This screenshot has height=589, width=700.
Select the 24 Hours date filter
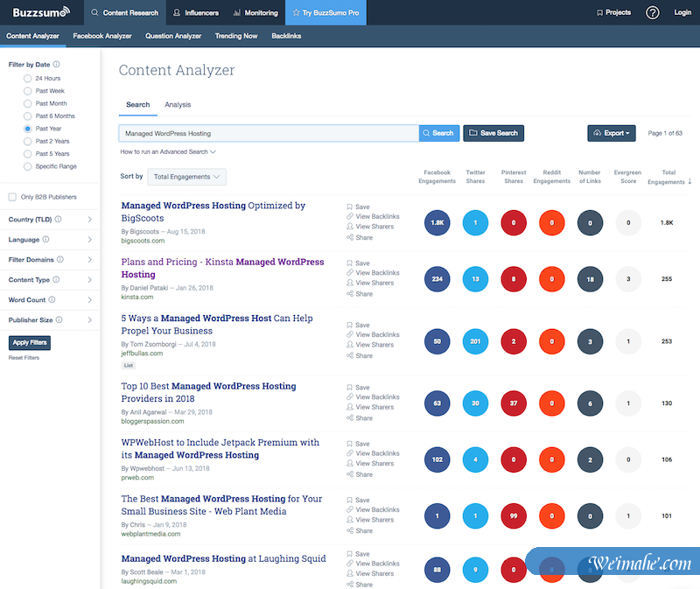tap(28, 79)
